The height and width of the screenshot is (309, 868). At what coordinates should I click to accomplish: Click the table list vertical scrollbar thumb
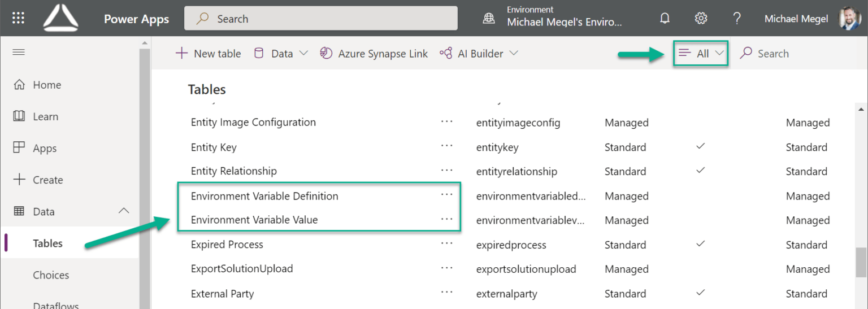[x=861, y=262]
